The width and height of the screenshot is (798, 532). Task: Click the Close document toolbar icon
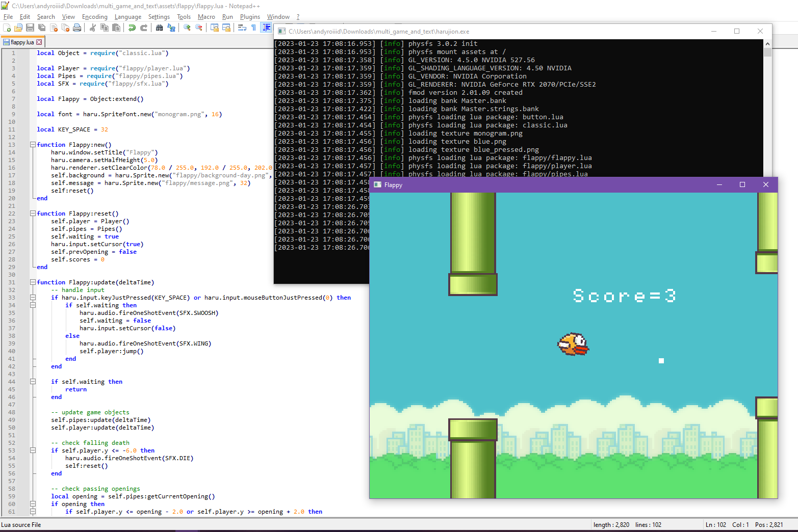(x=54, y=28)
